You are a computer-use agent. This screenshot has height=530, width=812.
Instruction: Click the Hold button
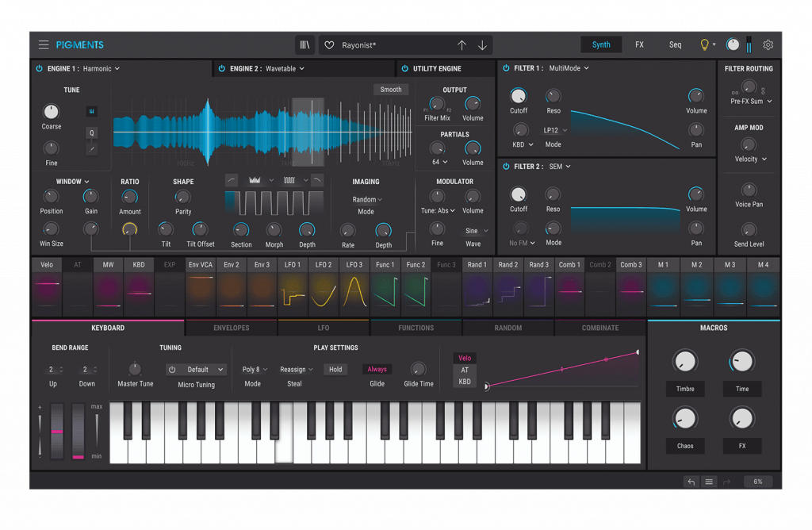pyautogui.click(x=335, y=370)
